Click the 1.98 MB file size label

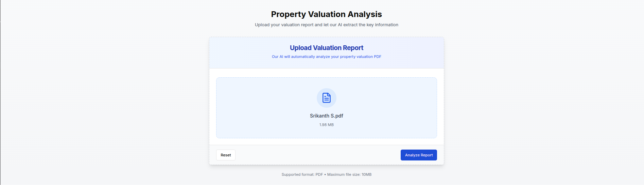326,125
